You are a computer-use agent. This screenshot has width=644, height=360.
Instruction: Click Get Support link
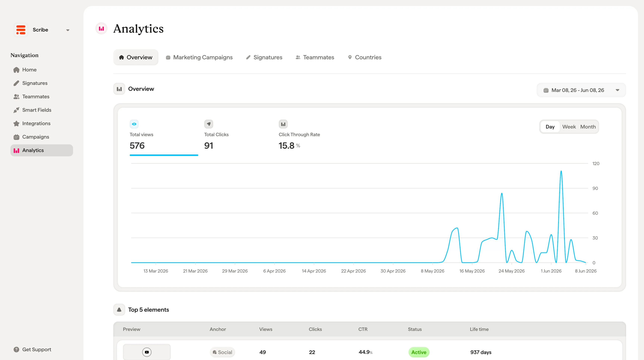[32, 350]
